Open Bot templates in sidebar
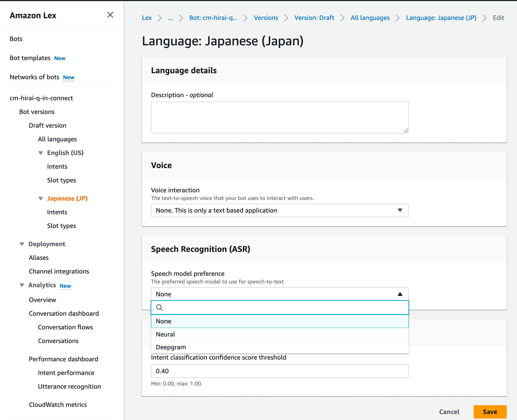The height and width of the screenshot is (420, 517). pyautogui.click(x=30, y=58)
